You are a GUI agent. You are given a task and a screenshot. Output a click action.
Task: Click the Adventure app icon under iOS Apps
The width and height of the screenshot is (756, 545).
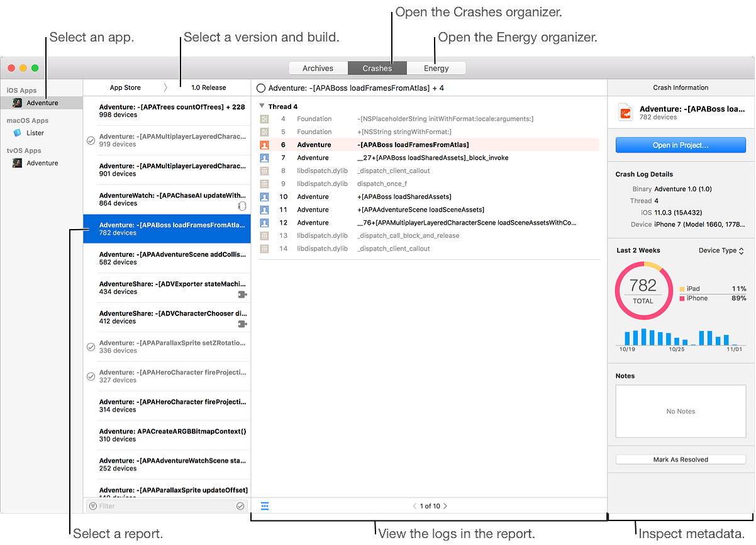tap(18, 103)
